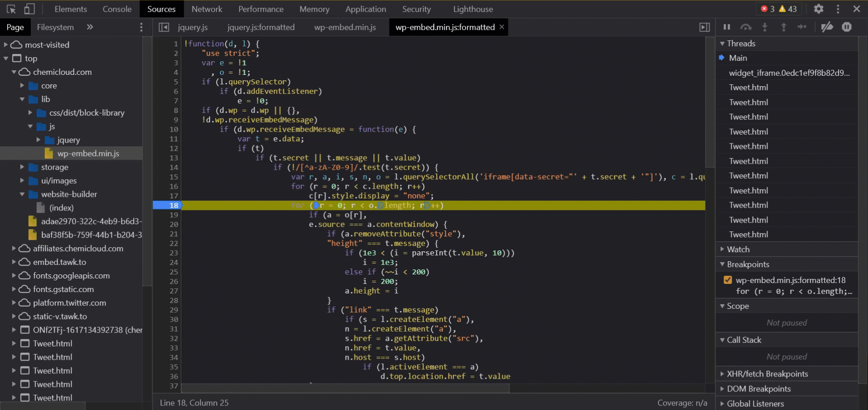The image size is (868, 410).
Task: Close the wp-embed.min.js:formatted tab
Action: [502, 27]
